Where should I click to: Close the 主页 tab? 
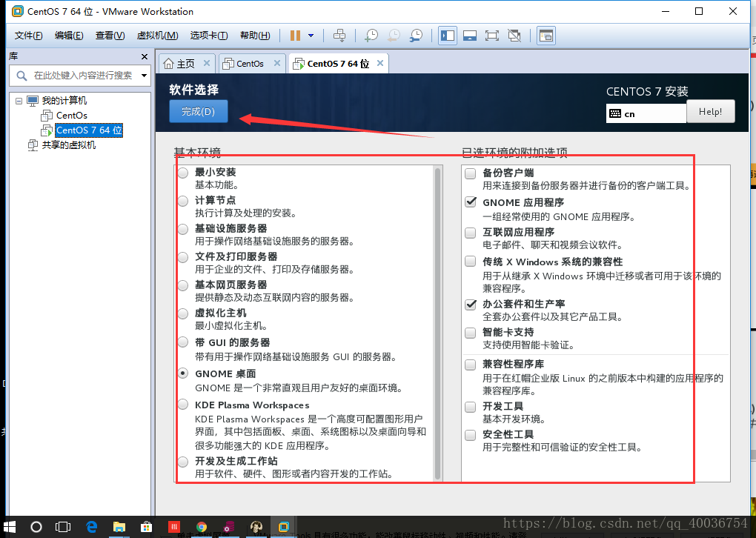206,63
